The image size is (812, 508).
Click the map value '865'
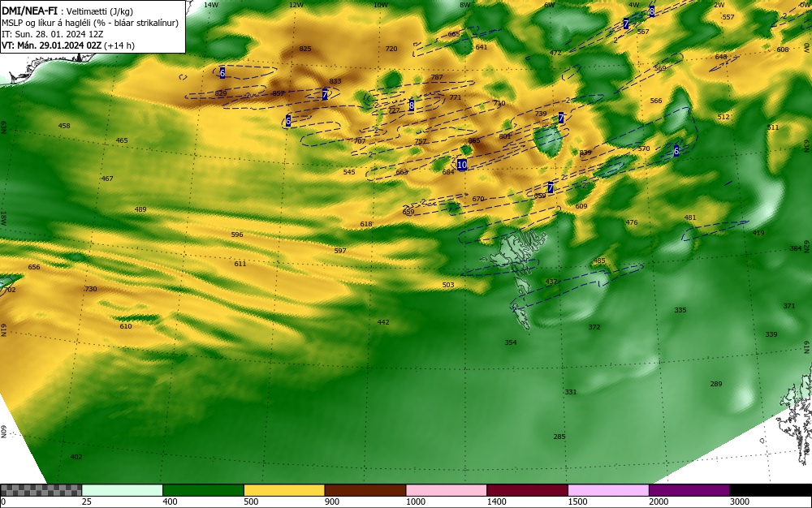click(x=474, y=140)
